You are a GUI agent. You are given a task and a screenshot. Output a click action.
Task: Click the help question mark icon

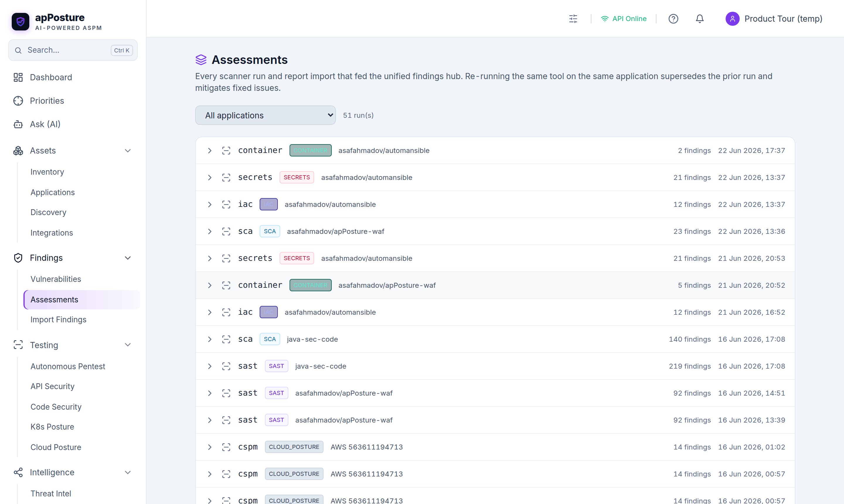[x=673, y=19]
